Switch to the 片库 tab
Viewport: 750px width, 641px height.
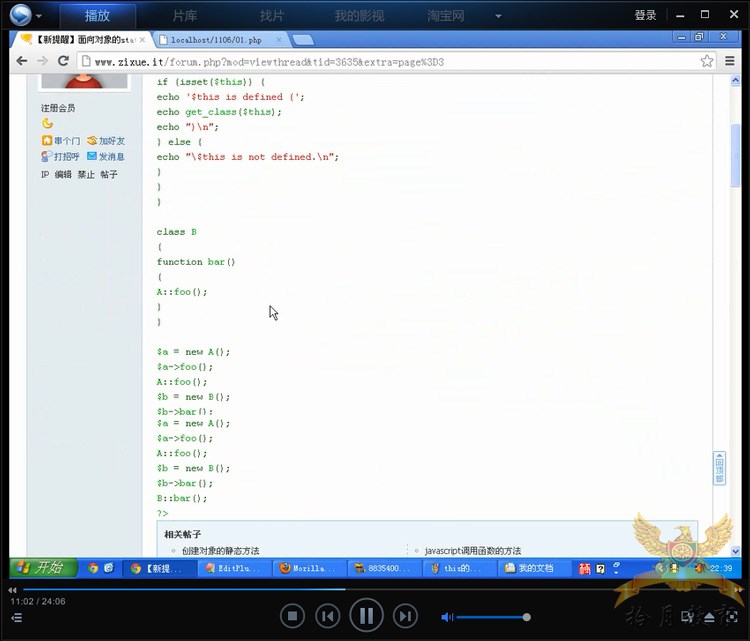[x=185, y=16]
